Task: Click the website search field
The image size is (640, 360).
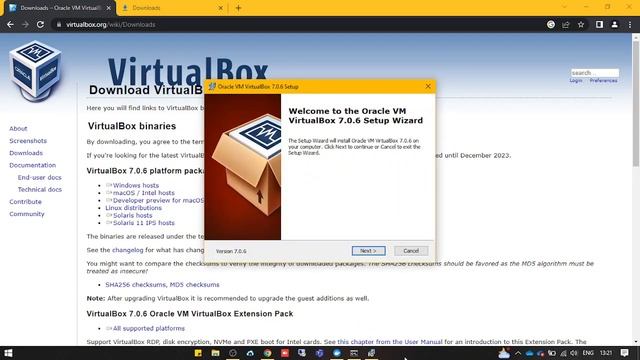Action: point(594,73)
